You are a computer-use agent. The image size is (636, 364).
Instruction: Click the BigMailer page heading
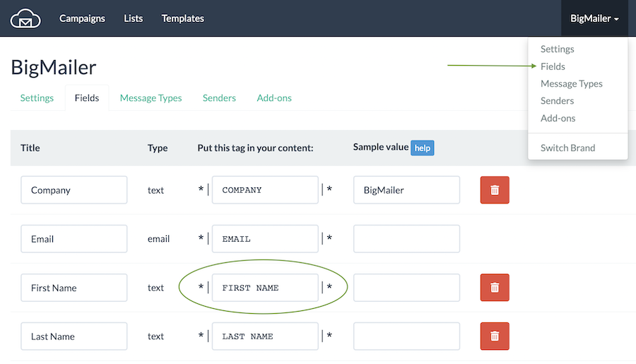point(54,67)
